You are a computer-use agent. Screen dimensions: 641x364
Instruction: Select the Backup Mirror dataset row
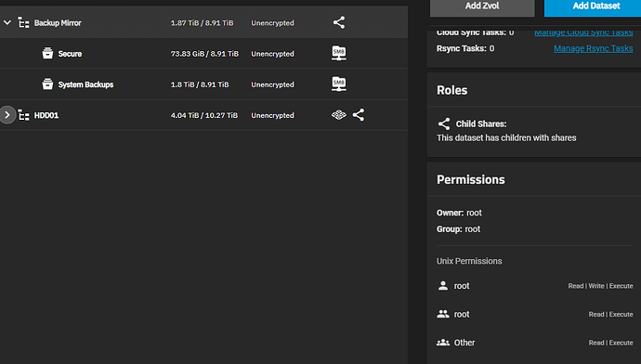tap(203, 23)
